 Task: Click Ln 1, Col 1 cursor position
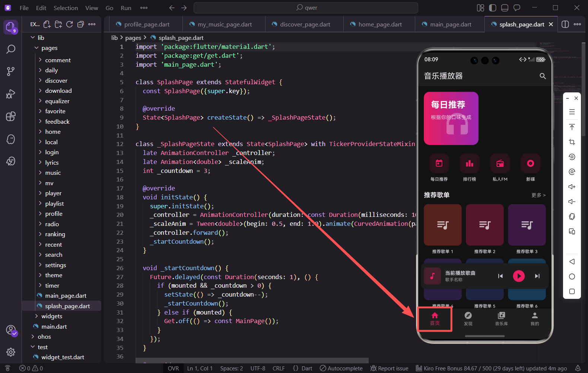[x=200, y=368]
